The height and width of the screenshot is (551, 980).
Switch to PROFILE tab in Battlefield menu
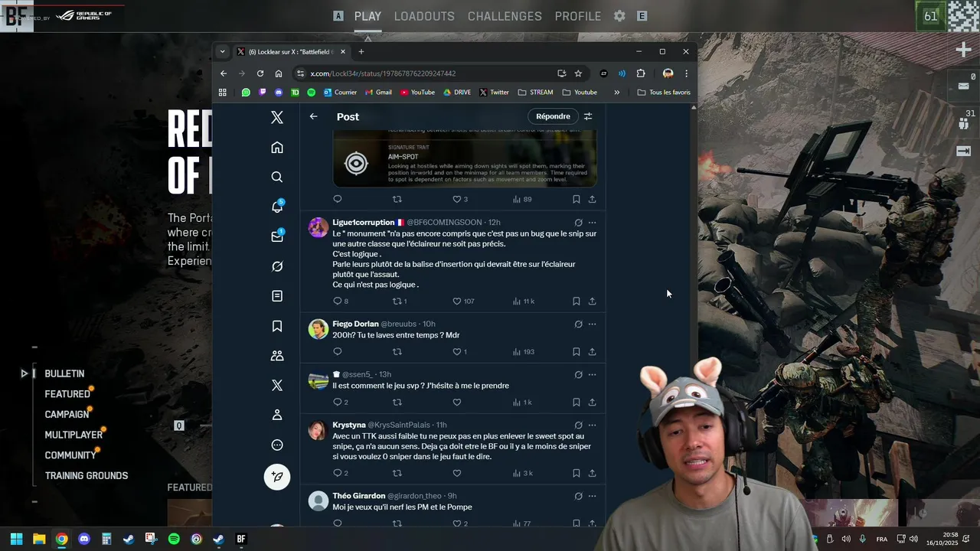[x=578, y=16]
